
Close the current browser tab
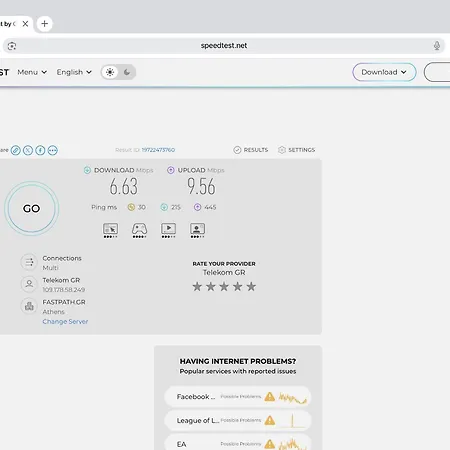click(25, 24)
